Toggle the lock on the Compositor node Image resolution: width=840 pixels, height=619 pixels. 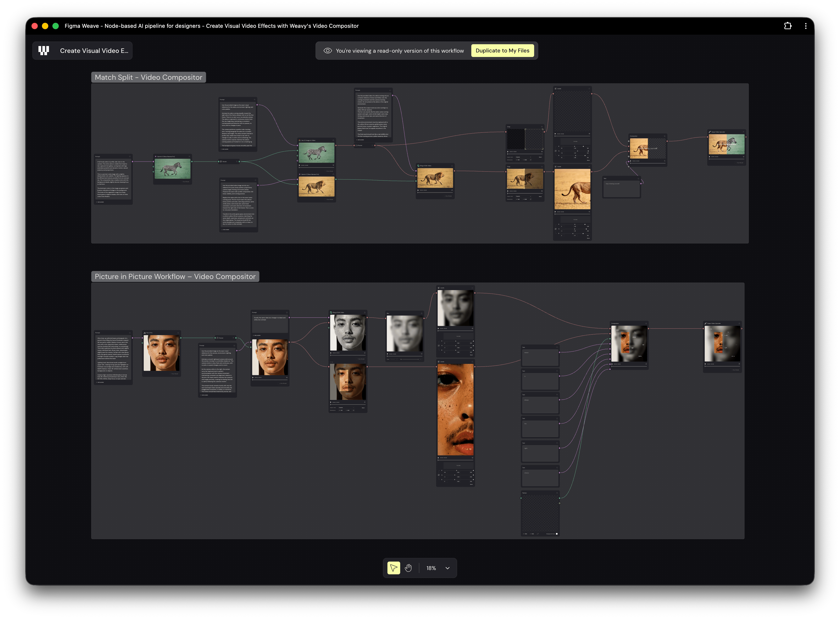point(665,136)
